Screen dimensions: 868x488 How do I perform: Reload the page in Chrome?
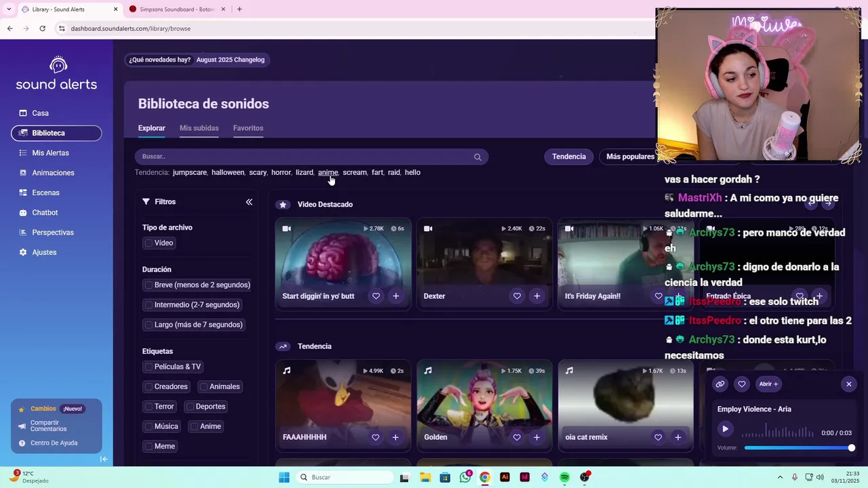[42, 28]
